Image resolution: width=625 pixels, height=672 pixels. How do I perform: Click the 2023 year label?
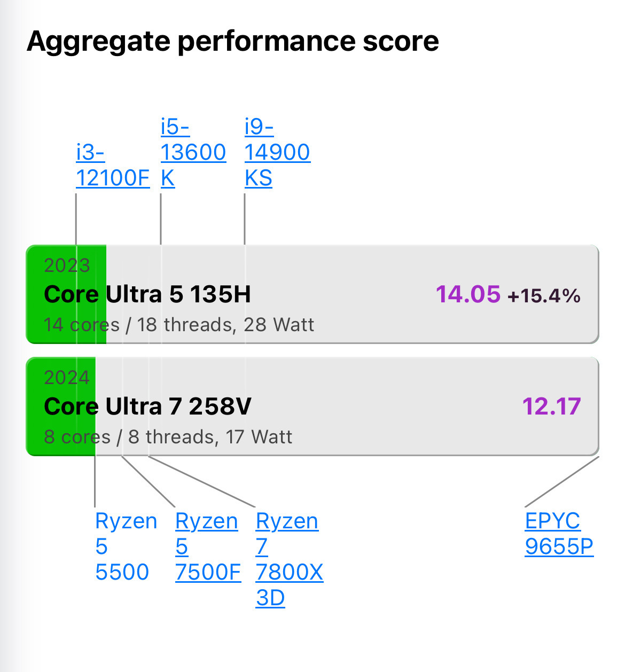pyautogui.click(x=67, y=265)
